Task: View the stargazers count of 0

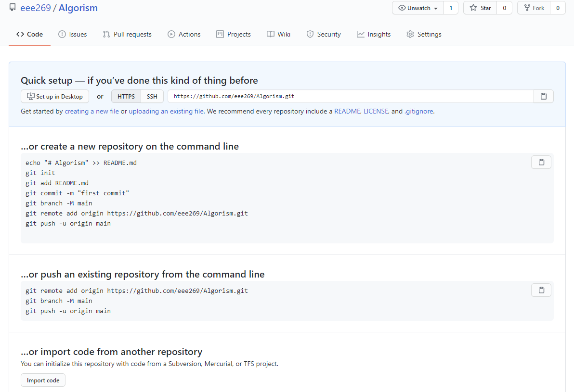Action: tap(505, 8)
